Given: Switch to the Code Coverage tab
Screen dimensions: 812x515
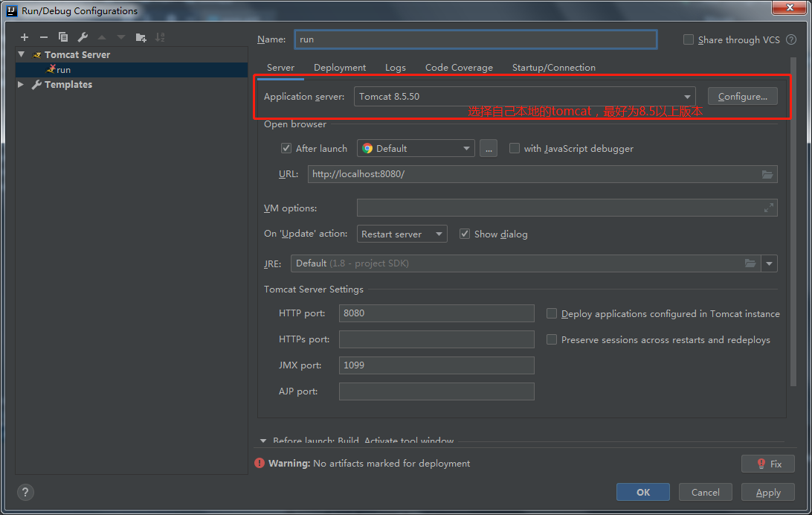Looking at the screenshot, I should click(459, 68).
